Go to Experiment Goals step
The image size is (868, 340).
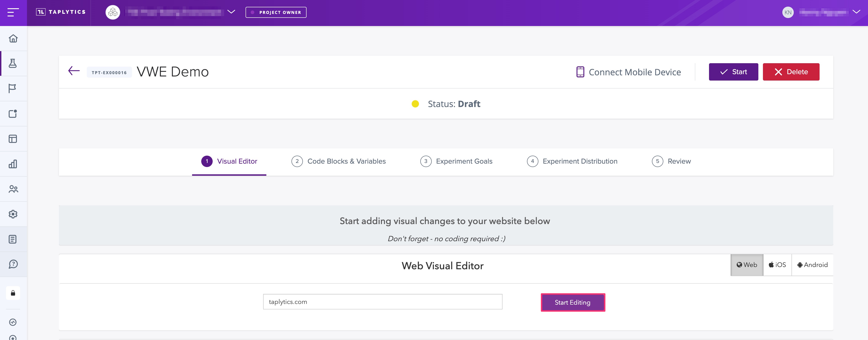tap(456, 161)
